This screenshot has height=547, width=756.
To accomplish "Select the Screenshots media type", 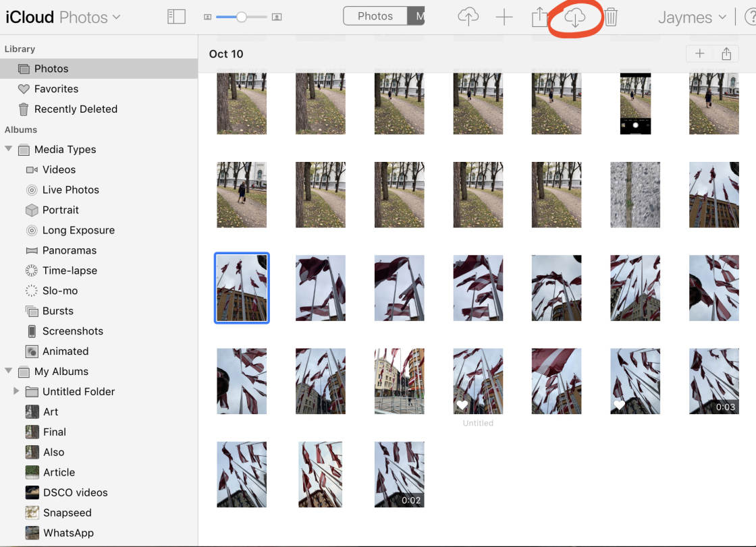I will point(72,331).
